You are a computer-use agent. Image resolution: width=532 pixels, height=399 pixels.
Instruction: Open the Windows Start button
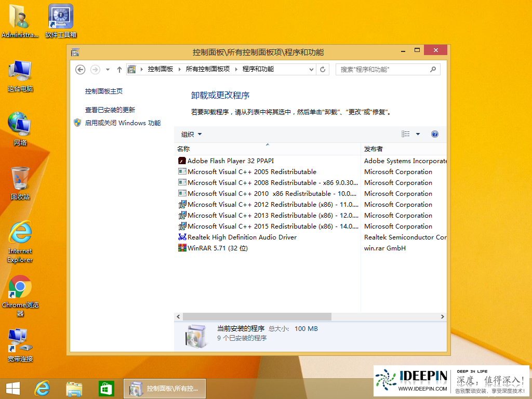coord(13,389)
